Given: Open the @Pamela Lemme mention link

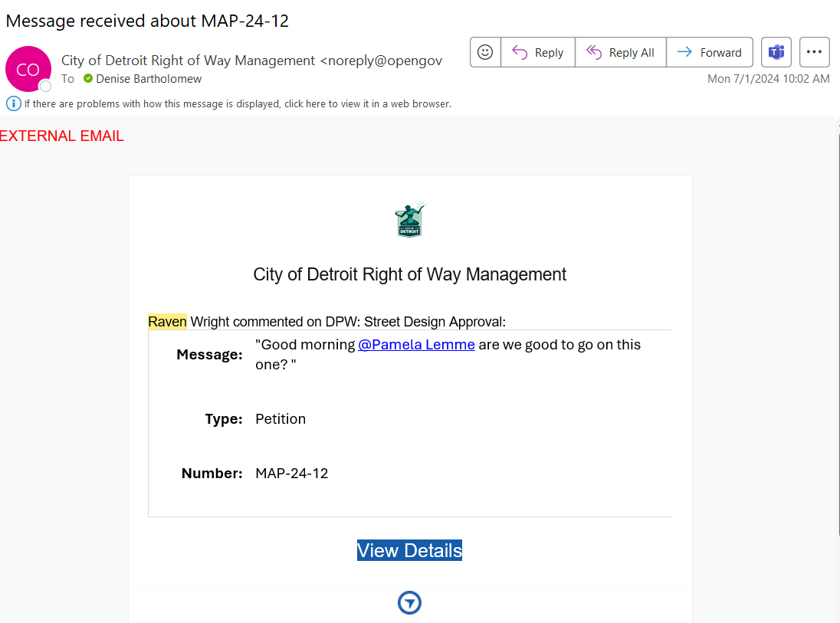Looking at the screenshot, I should [416, 345].
